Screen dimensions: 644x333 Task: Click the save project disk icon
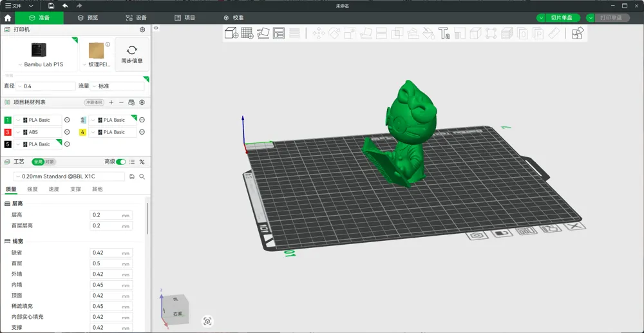pyautogui.click(x=51, y=6)
